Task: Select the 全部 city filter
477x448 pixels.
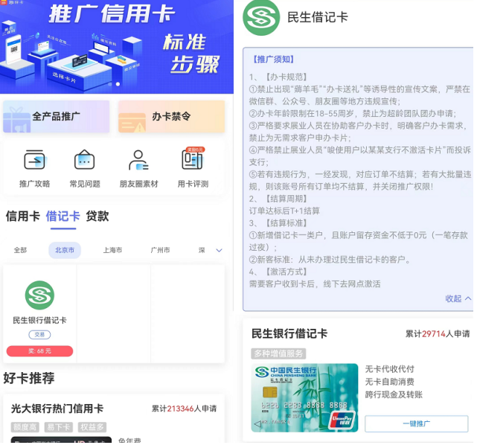Action: click(20, 251)
